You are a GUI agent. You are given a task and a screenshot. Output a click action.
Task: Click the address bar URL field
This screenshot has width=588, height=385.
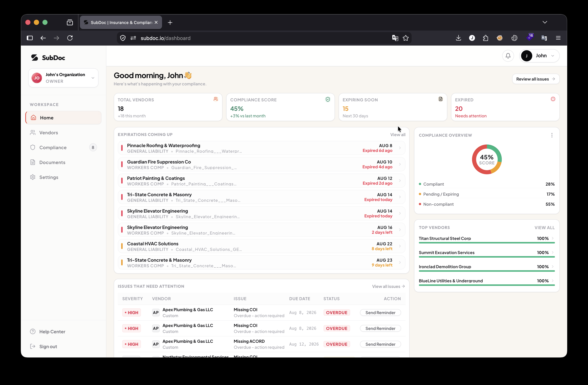[264, 38]
